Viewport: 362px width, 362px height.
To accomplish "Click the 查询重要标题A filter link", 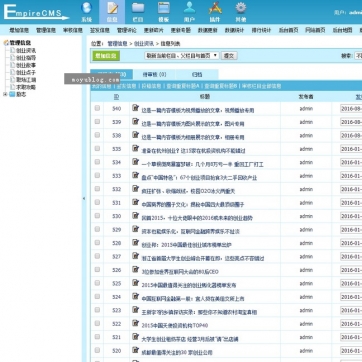I will click(183, 86).
